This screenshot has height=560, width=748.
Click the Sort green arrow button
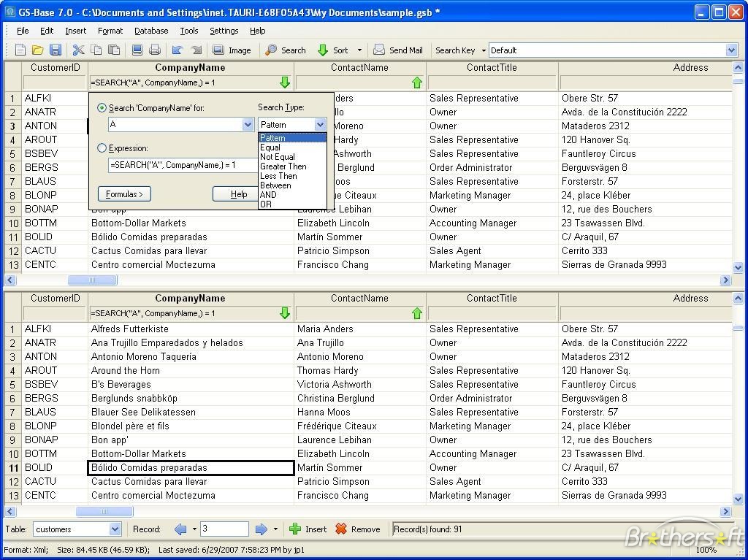point(333,50)
